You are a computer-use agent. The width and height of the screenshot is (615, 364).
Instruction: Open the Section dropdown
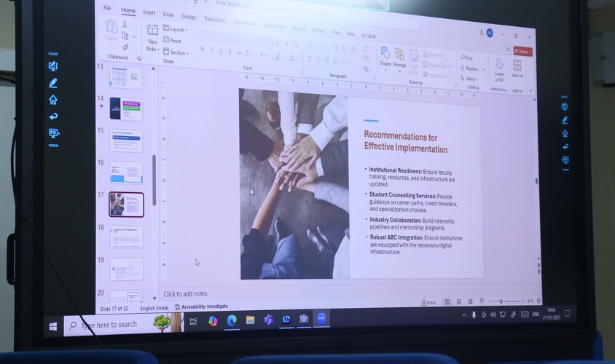point(176,52)
